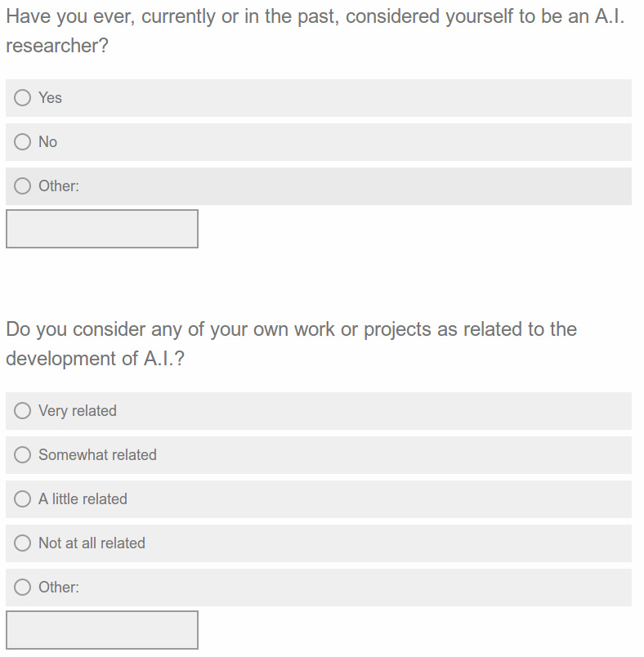The height and width of the screenshot is (657, 644).
Task: Focus the Other text field under researcher question
Action: point(102,229)
